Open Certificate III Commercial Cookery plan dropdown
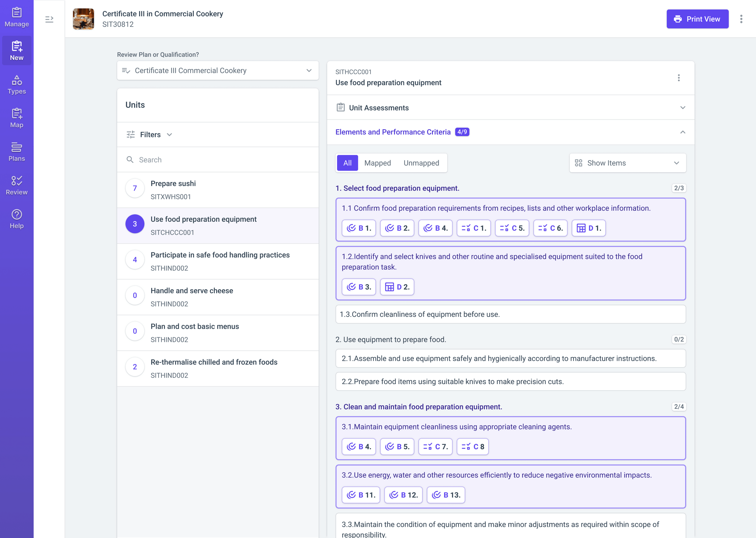The image size is (756, 538). pos(218,71)
